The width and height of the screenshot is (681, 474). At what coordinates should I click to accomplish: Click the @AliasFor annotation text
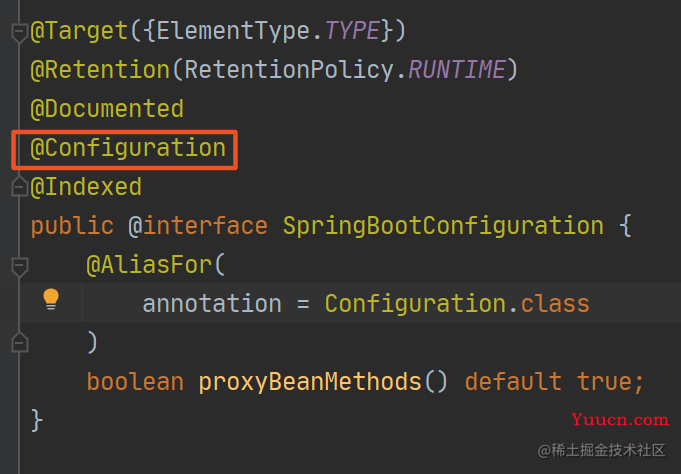click(149, 265)
